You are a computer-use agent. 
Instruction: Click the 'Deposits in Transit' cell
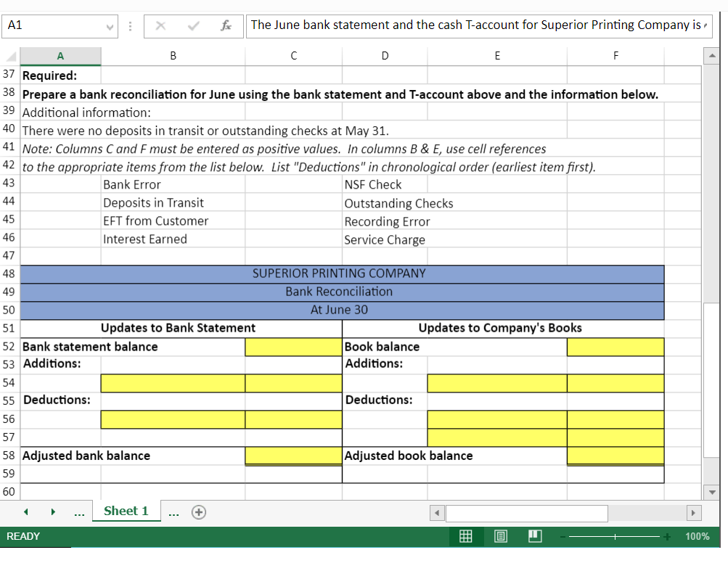click(x=173, y=202)
